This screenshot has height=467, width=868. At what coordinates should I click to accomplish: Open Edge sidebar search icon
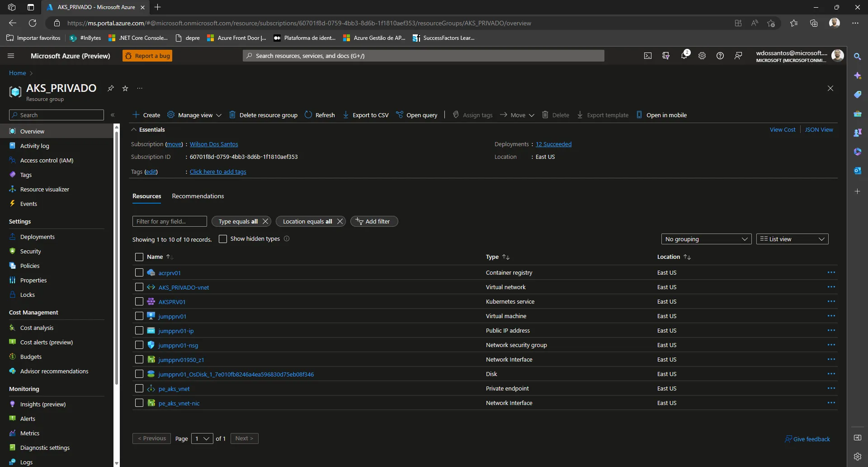pos(857,57)
